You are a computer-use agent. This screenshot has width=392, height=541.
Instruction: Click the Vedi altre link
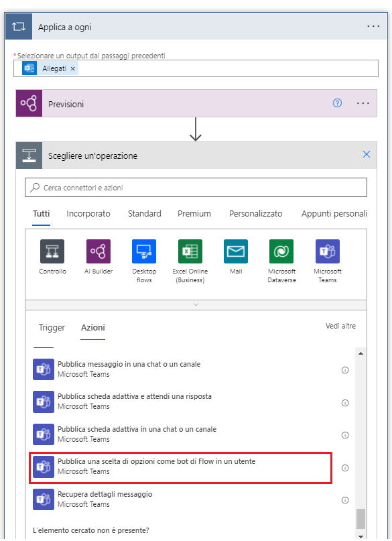[x=340, y=326]
